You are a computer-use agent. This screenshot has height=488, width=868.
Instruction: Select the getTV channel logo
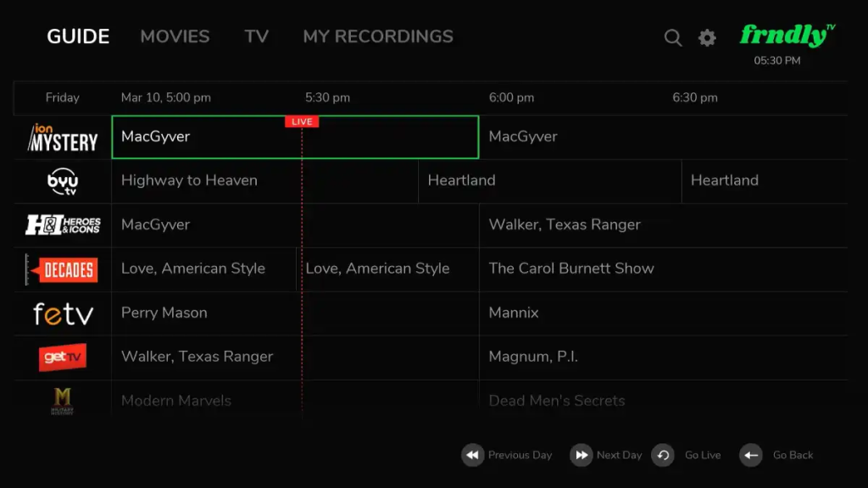point(63,357)
